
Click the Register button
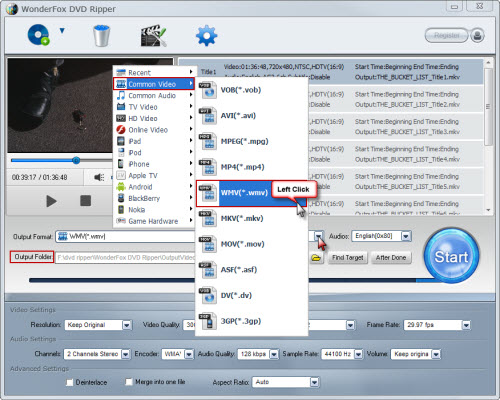(x=446, y=35)
